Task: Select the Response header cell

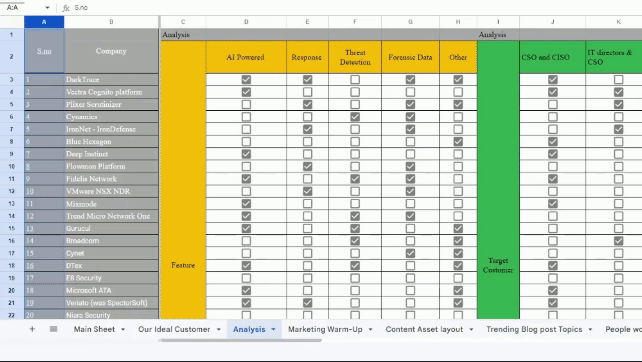Action: [x=307, y=57]
